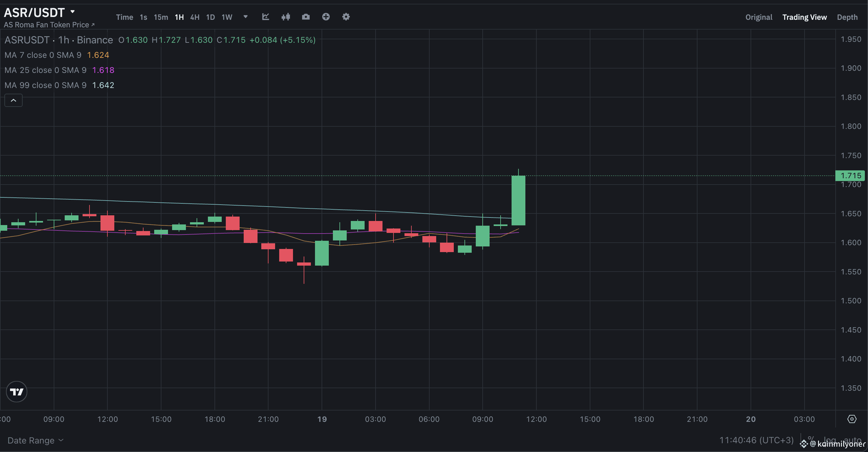The width and height of the screenshot is (868, 452).
Task: Open the technical indicators icon
Action: pos(266,17)
